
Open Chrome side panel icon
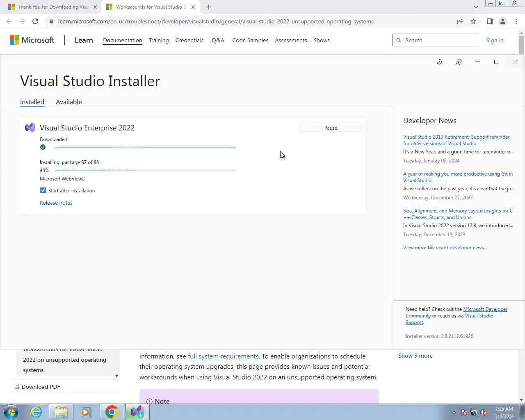489,21
